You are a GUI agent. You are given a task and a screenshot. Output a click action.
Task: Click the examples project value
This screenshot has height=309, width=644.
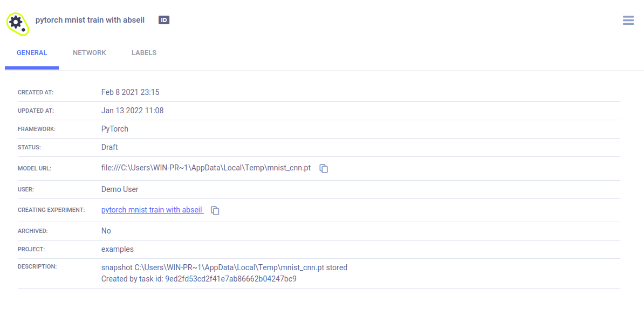(x=118, y=249)
